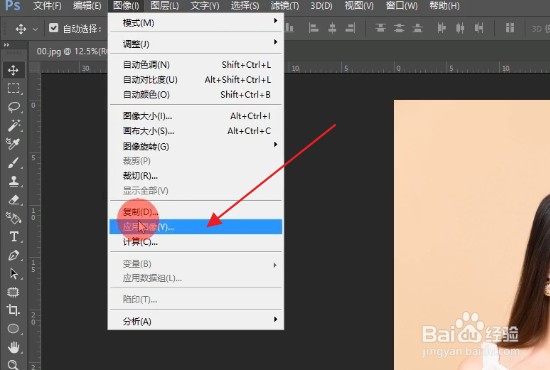550x370 pixels.
Task: Toggle the 自动选择 checkbox
Action: pos(53,28)
